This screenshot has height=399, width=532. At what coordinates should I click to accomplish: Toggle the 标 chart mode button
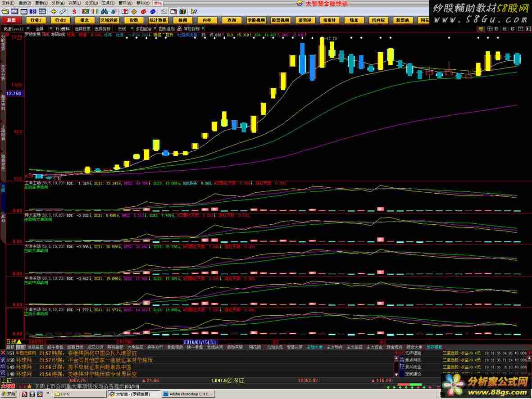pyautogui.click(x=481, y=29)
